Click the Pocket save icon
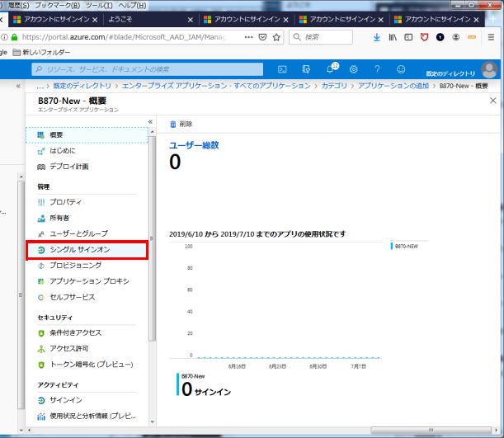The width and height of the screenshot is (504, 438). click(262, 37)
